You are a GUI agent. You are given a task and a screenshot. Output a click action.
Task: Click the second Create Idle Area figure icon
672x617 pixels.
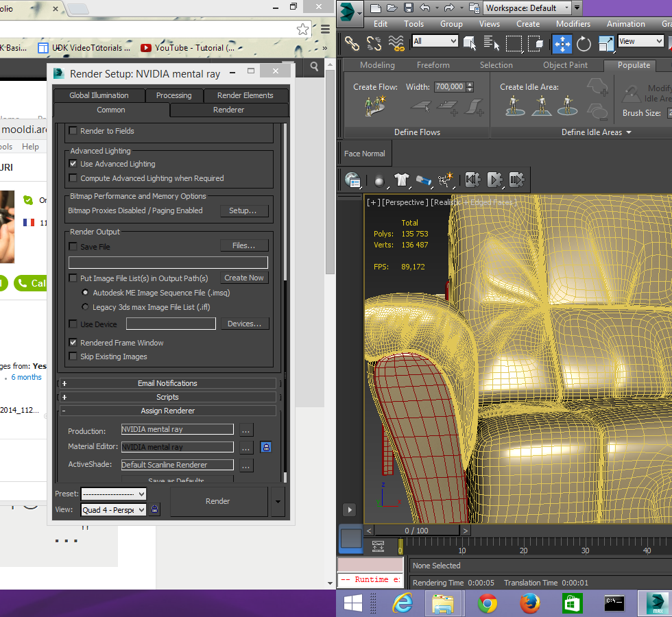[542, 106]
